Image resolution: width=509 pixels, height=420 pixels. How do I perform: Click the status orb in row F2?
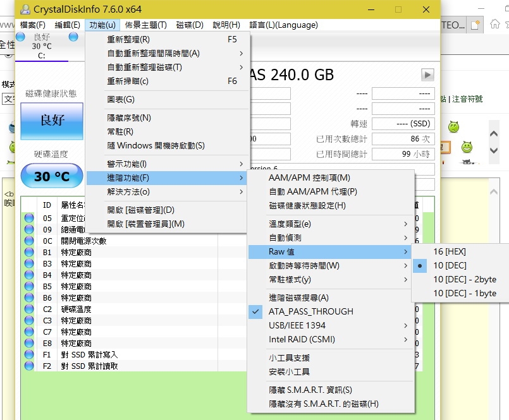click(x=29, y=366)
